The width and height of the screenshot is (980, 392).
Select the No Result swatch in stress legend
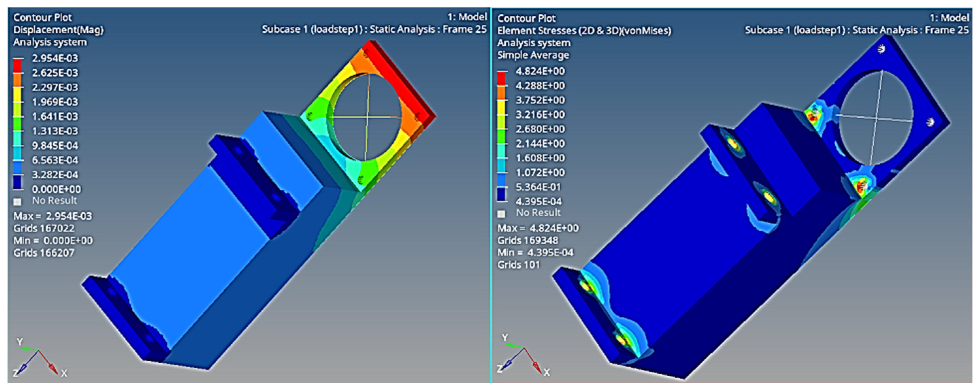pos(501,214)
